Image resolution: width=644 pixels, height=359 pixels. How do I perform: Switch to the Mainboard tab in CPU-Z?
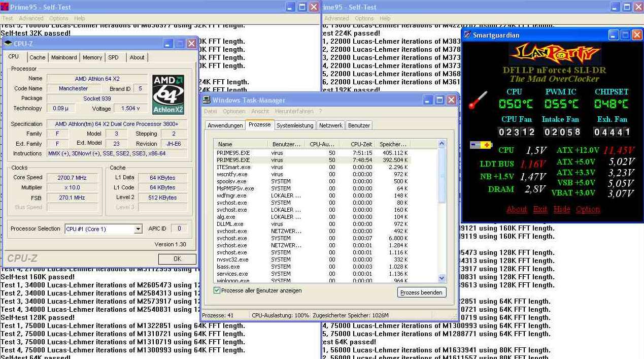tap(64, 57)
